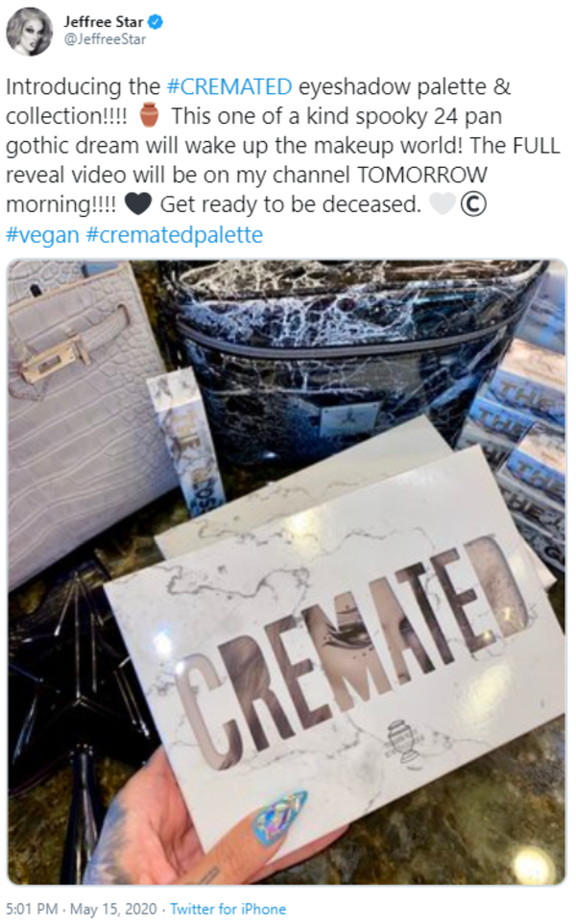Click the blue verified badge
The image size is (576, 924).
156,22
